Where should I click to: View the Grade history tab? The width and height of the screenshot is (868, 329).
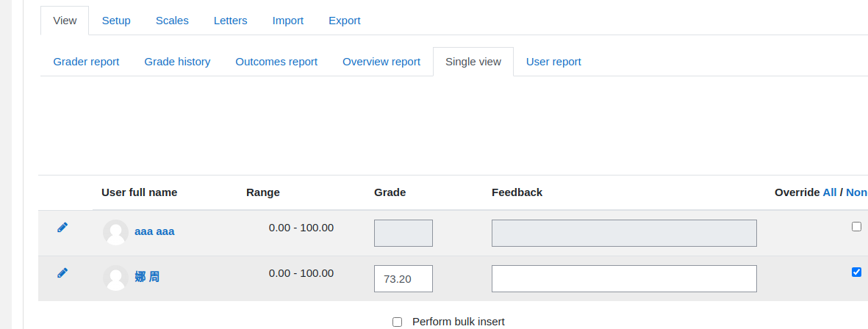point(177,62)
